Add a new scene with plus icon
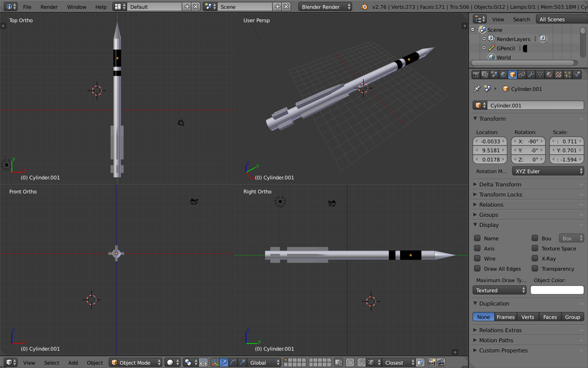Image resolution: width=588 pixels, height=368 pixels. click(277, 6)
